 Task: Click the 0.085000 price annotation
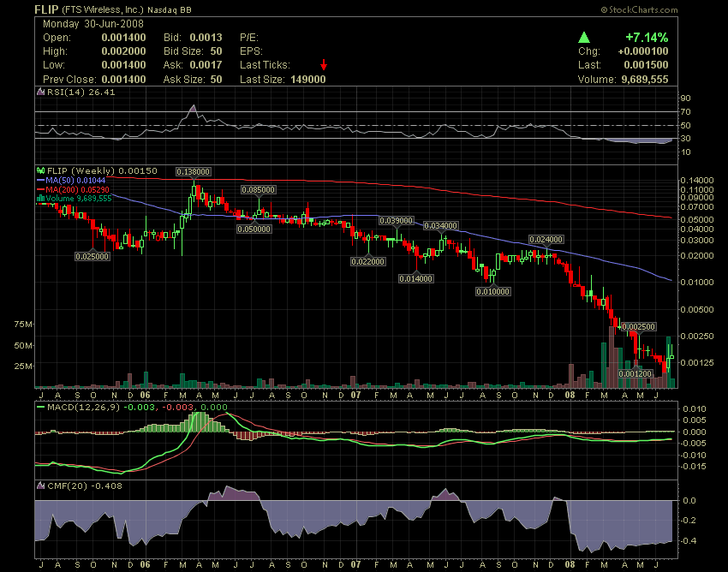coord(258,189)
